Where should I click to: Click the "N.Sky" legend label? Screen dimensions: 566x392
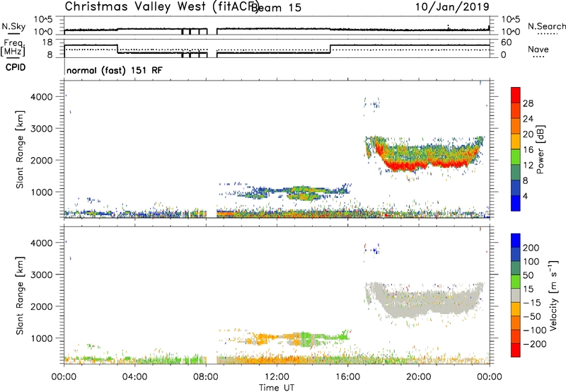tap(13, 27)
